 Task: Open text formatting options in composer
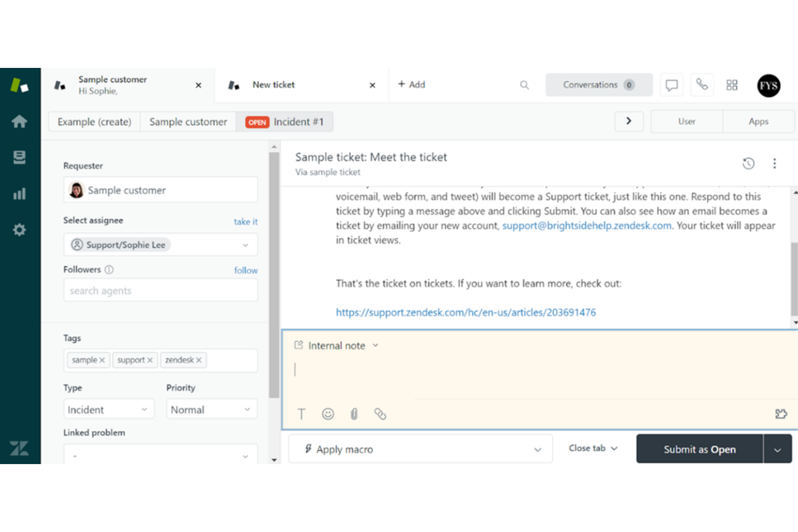pos(301,414)
